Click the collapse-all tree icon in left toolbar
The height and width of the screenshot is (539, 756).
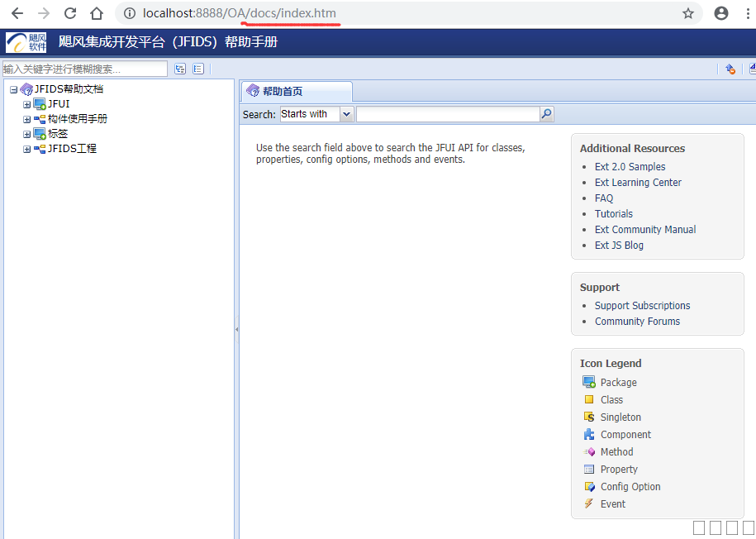coord(198,69)
